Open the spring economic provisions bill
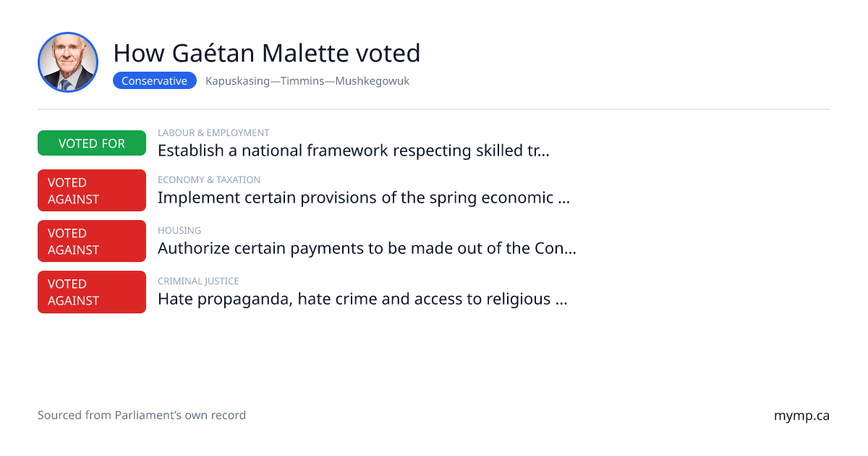This screenshot has height=456, width=868. click(364, 198)
